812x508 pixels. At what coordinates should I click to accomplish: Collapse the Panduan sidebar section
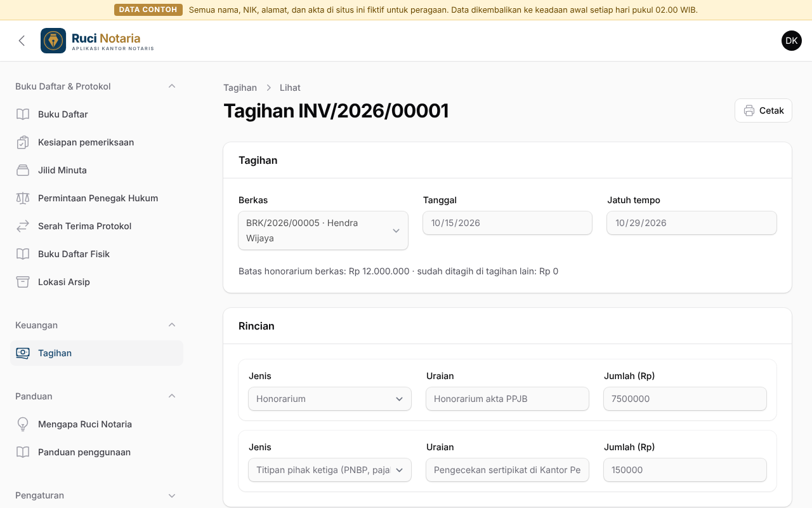pos(172,396)
